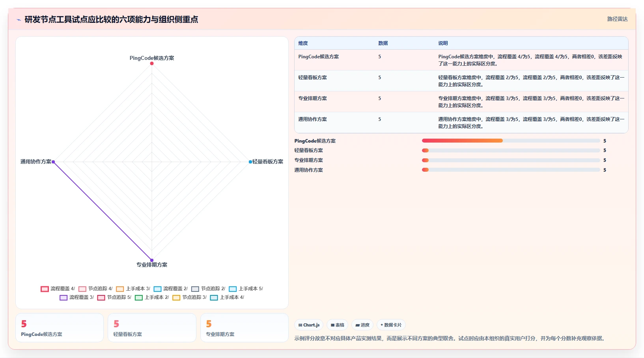Toggle the 节点追踪 5/ legend item
The width and height of the screenshot is (644, 358).
pos(114,297)
